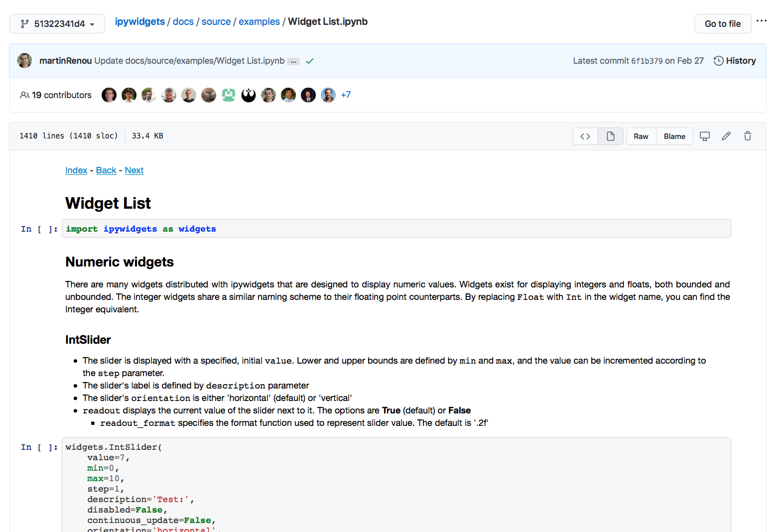Go to the docs breadcrumb folder
784x532 pixels.
(183, 21)
